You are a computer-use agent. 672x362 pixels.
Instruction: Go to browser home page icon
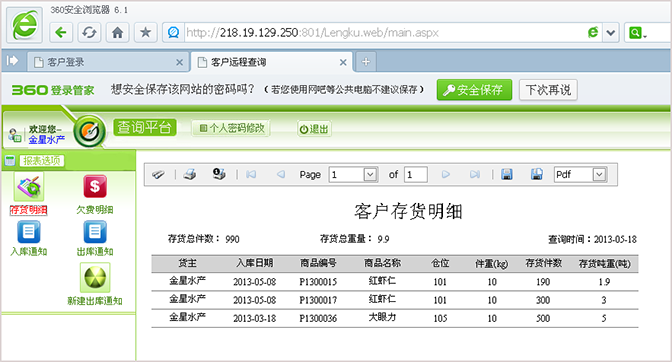(x=117, y=33)
